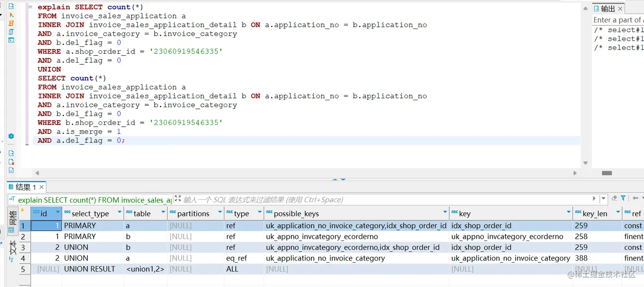Close the 输出 output tab

(620, 9)
